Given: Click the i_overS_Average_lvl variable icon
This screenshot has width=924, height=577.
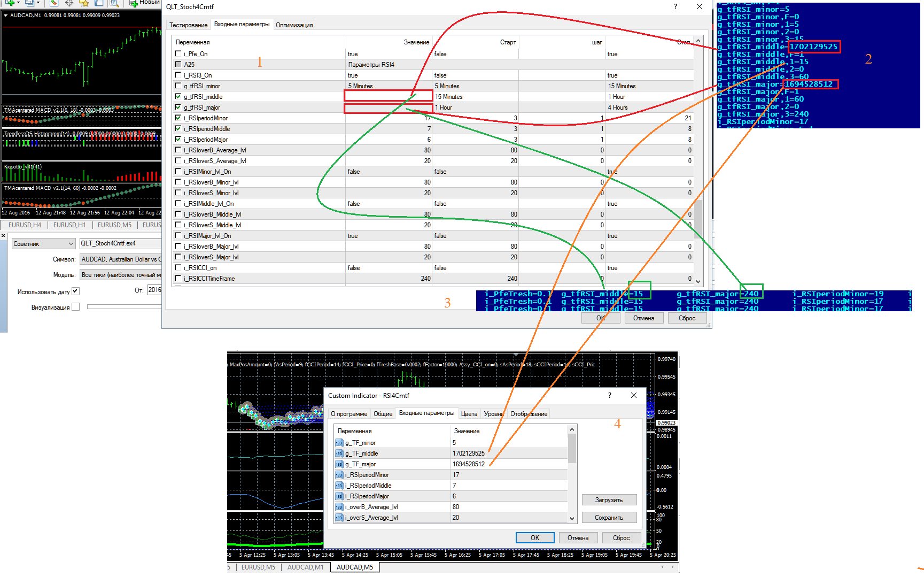Looking at the screenshot, I should tap(339, 518).
